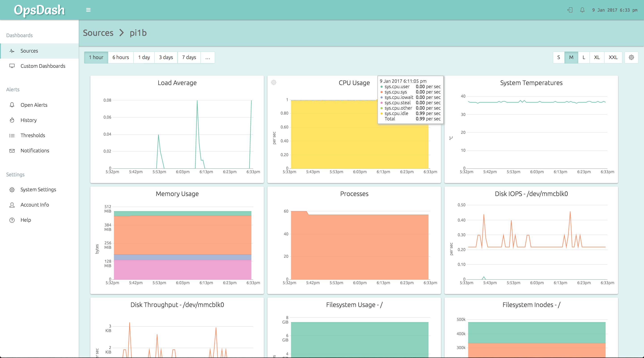The width and height of the screenshot is (644, 358).
Task: Select the 7 days time range
Action: (189, 58)
